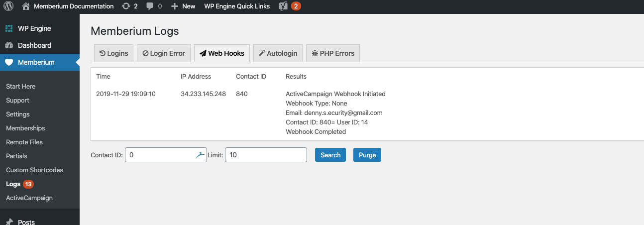The image size is (644, 225).
Task: Open the Autologin tab
Action: [x=278, y=53]
